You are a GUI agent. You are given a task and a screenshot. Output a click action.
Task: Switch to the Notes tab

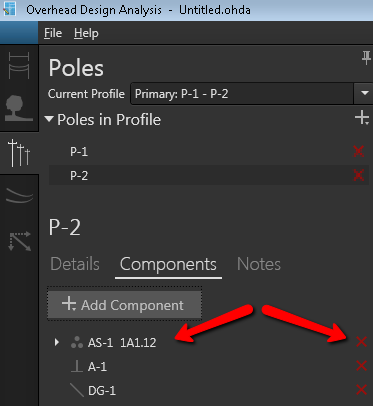[x=259, y=264]
